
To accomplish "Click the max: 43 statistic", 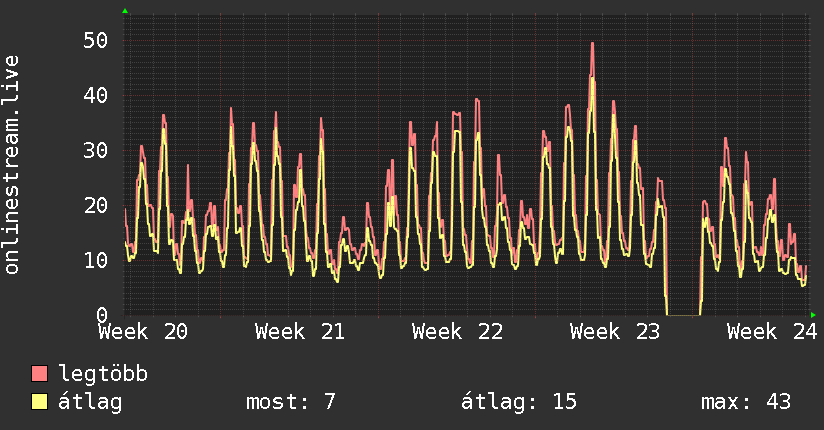I will click(x=746, y=402).
